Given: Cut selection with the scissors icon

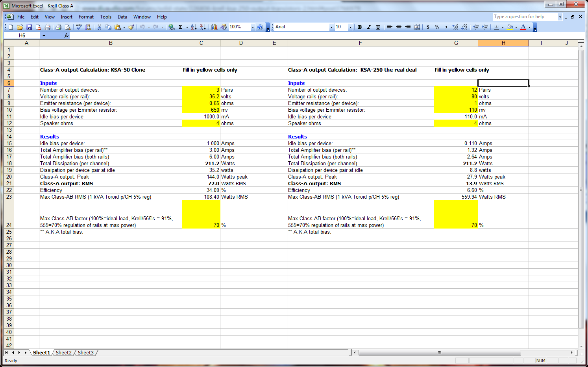Looking at the screenshot, I should pos(99,27).
